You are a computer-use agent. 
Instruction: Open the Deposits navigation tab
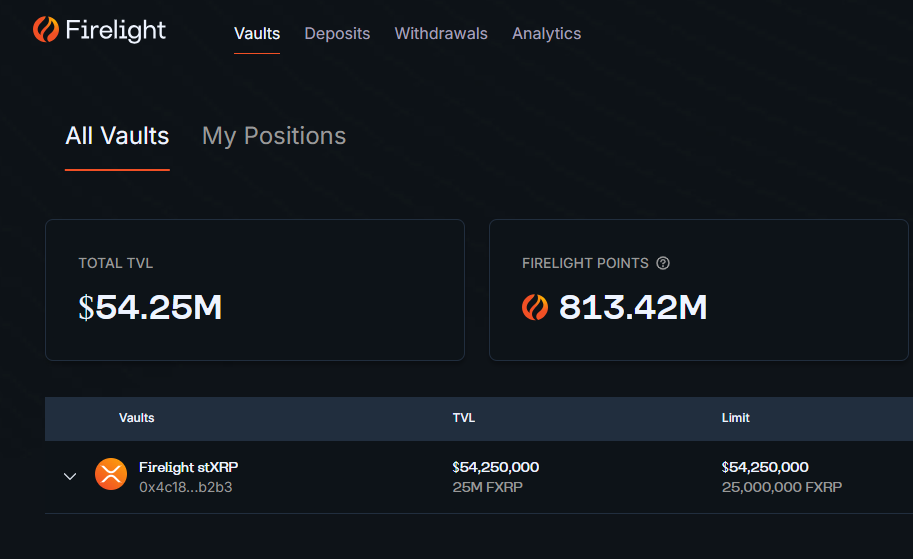click(x=337, y=34)
